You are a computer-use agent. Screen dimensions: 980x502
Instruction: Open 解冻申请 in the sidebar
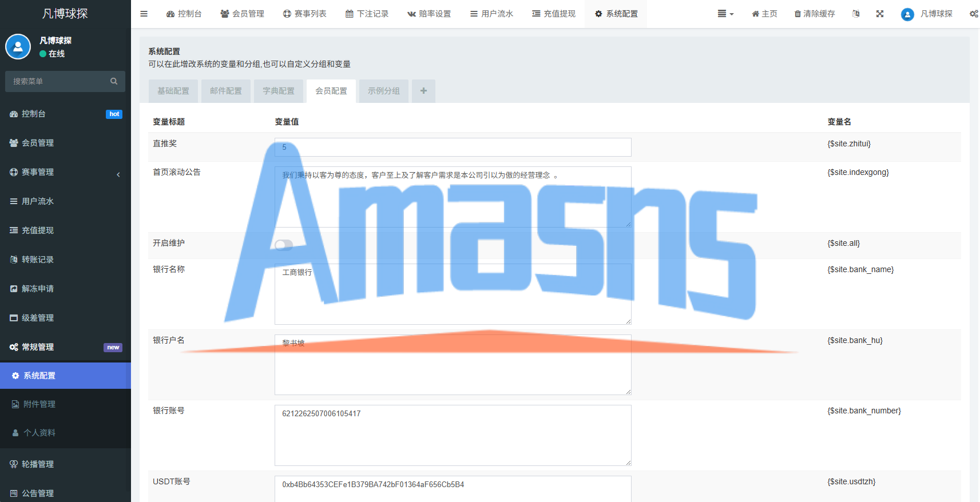(65, 289)
